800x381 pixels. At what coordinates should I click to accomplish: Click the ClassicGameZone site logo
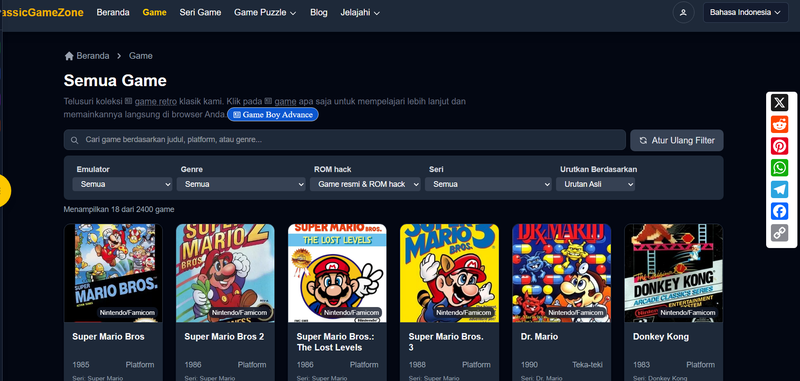click(x=41, y=12)
